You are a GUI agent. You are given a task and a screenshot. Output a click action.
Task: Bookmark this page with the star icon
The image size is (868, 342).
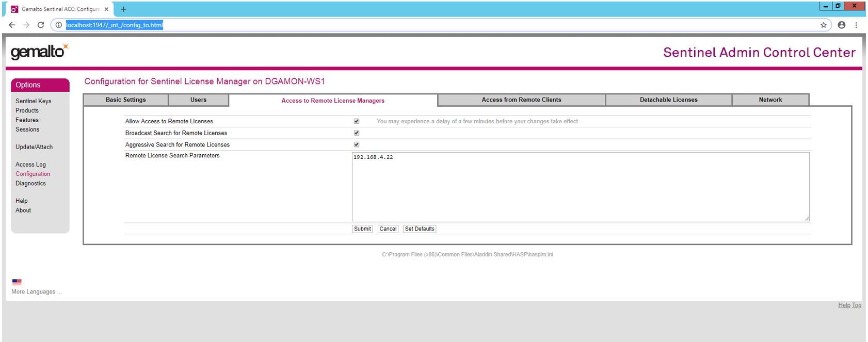(x=824, y=25)
